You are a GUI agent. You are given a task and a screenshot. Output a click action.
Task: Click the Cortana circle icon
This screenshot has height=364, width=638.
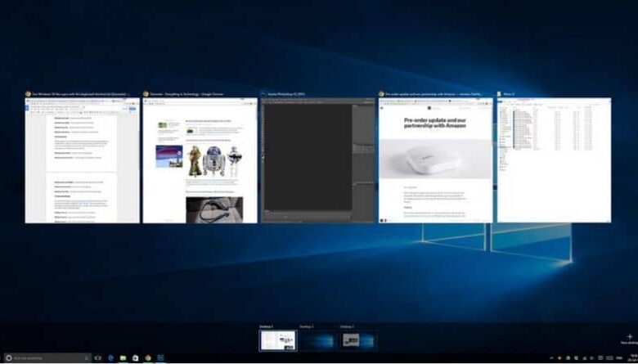point(8,358)
